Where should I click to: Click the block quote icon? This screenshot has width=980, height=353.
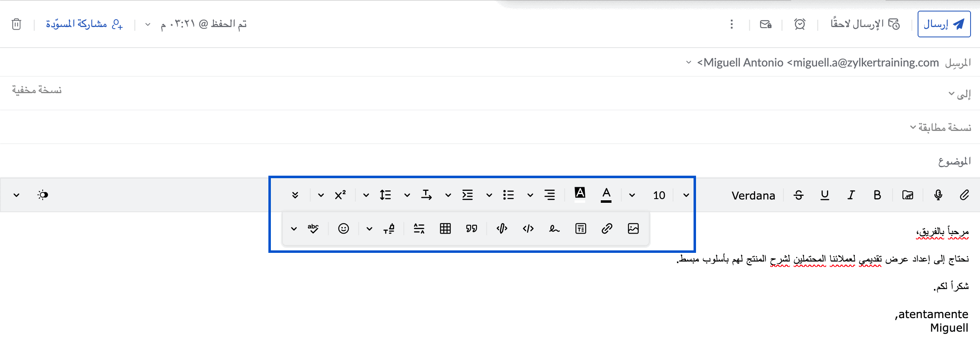tap(472, 229)
